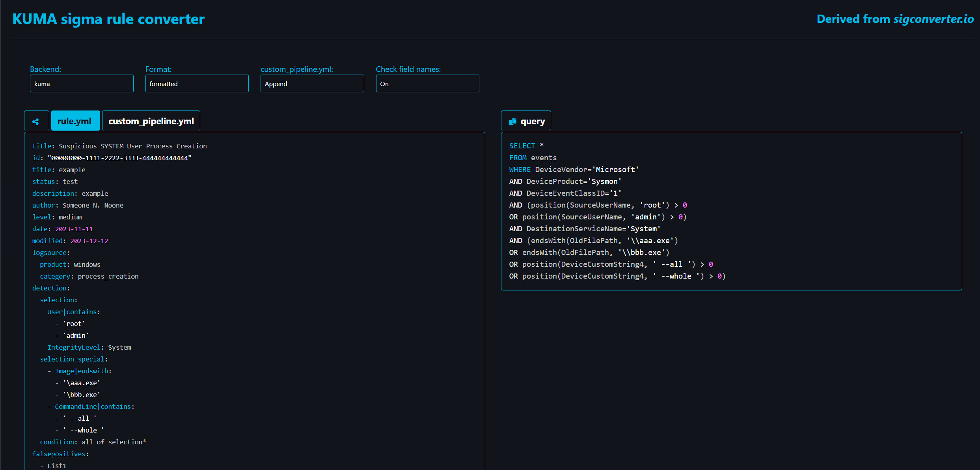980x470 pixels.
Task: Switch to the custom_pipeline.yml tab
Action: [151, 121]
